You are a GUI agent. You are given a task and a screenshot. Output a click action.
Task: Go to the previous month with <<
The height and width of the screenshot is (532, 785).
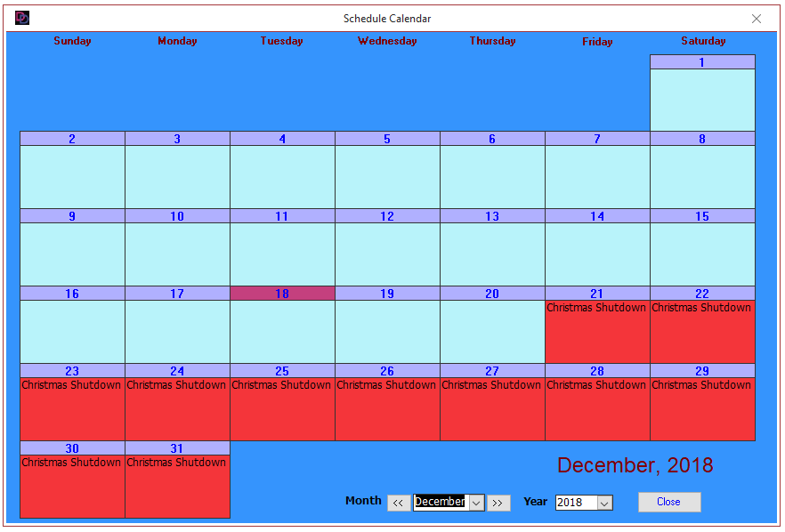tap(399, 503)
